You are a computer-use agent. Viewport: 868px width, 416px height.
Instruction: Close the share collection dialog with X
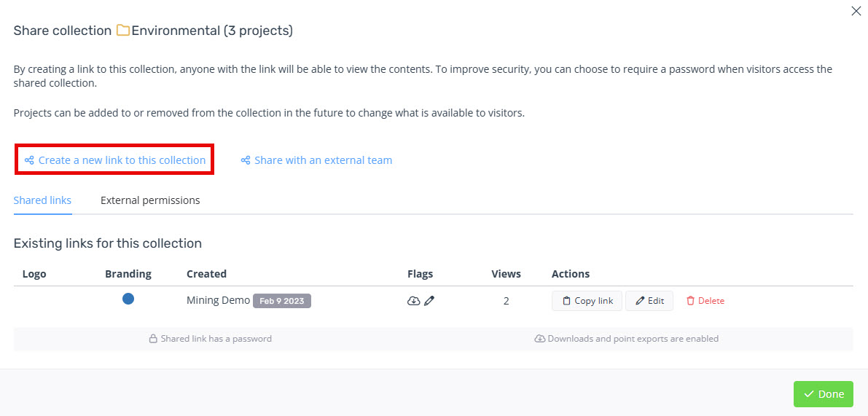(856, 11)
